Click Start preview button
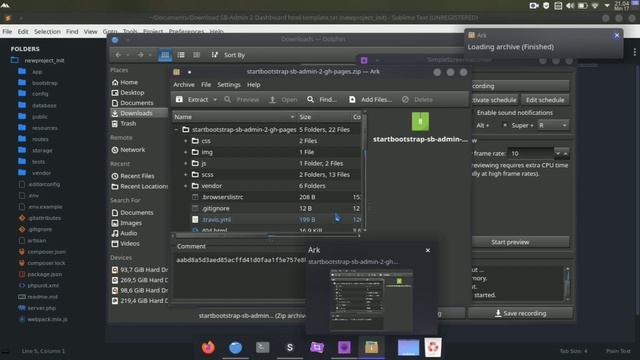Screen dimensions: 640x360 (510, 242)
